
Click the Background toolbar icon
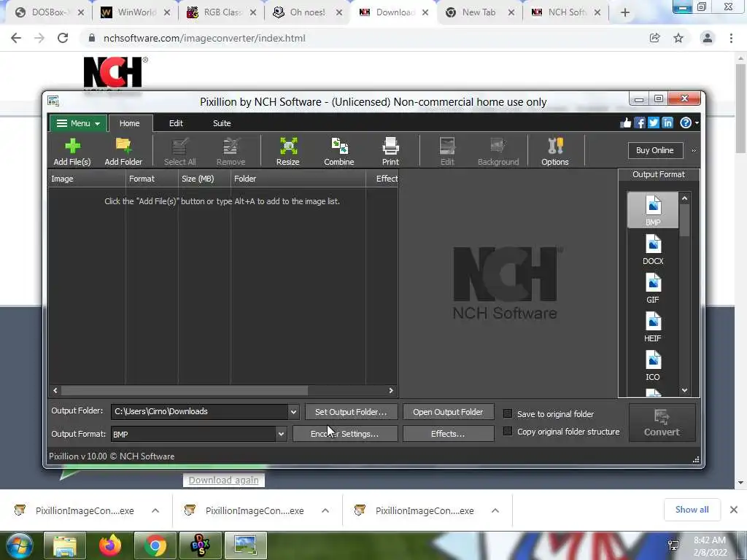coord(498,152)
